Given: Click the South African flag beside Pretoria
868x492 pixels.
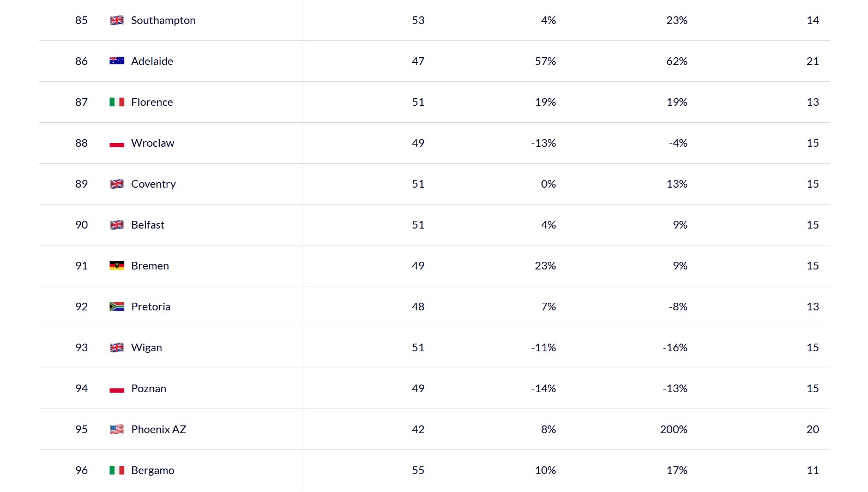Looking at the screenshot, I should pyautogui.click(x=117, y=307).
